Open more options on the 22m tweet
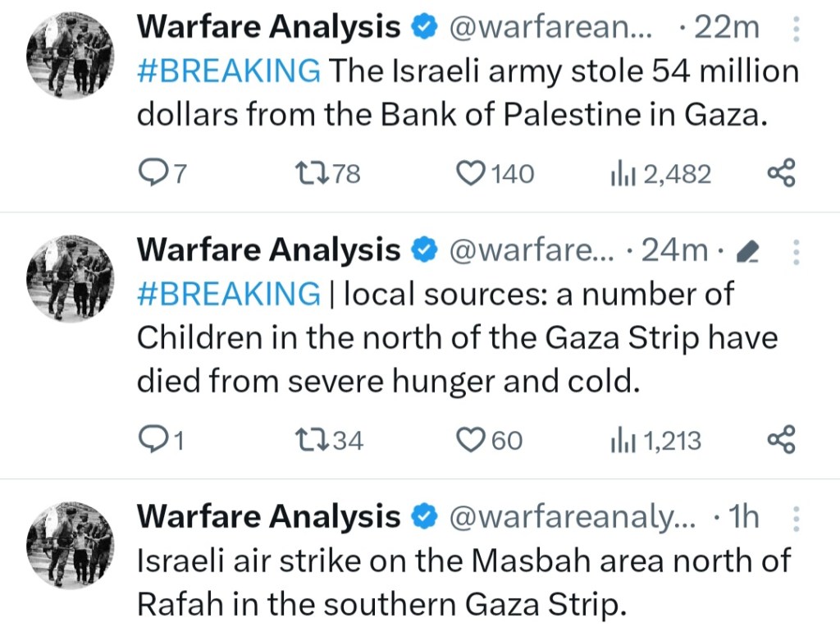This screenshot has height=641, width=840. click(x=795, y=30)
